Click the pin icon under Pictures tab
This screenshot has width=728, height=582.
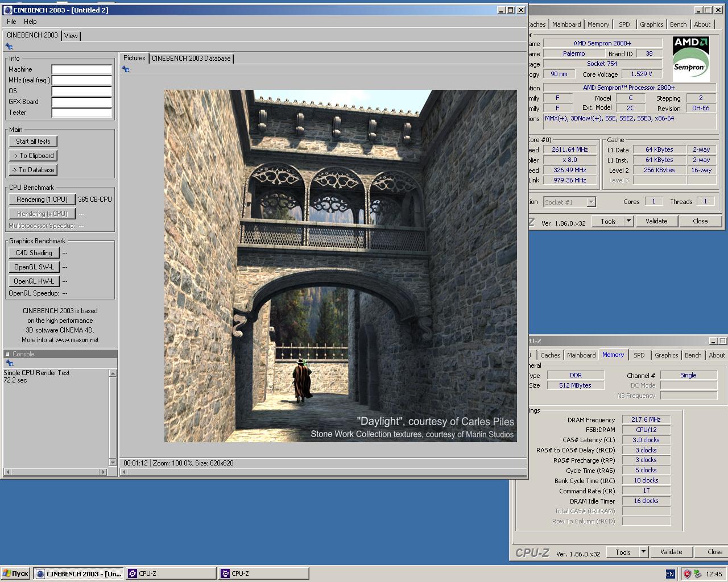pyautogui.click(x=126, y=69)
